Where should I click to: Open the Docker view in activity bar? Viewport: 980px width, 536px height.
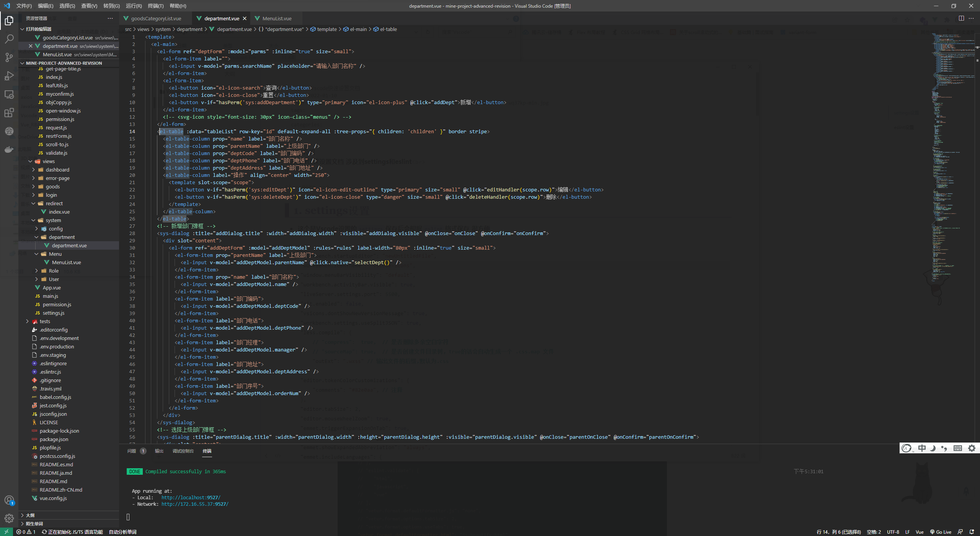[9, 149]
